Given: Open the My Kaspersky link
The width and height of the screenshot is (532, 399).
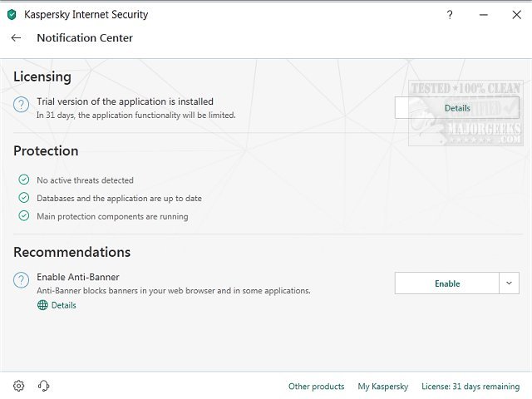Looking at the screenshot, I should 382,387.
